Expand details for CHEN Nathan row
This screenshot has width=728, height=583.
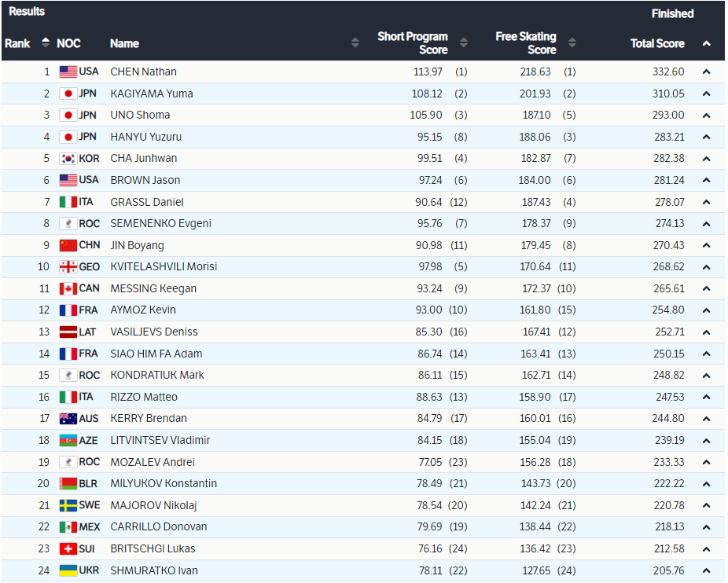[x=706, y=71]
